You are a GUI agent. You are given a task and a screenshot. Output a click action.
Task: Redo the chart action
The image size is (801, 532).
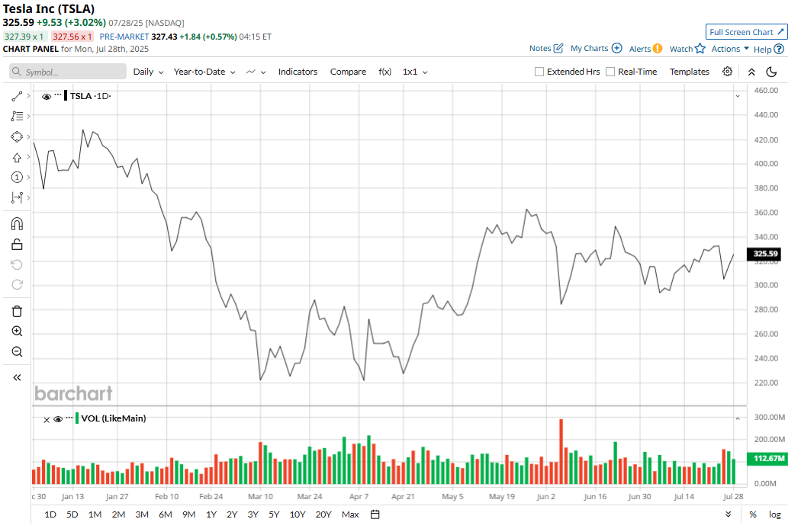tap(17, 284)
